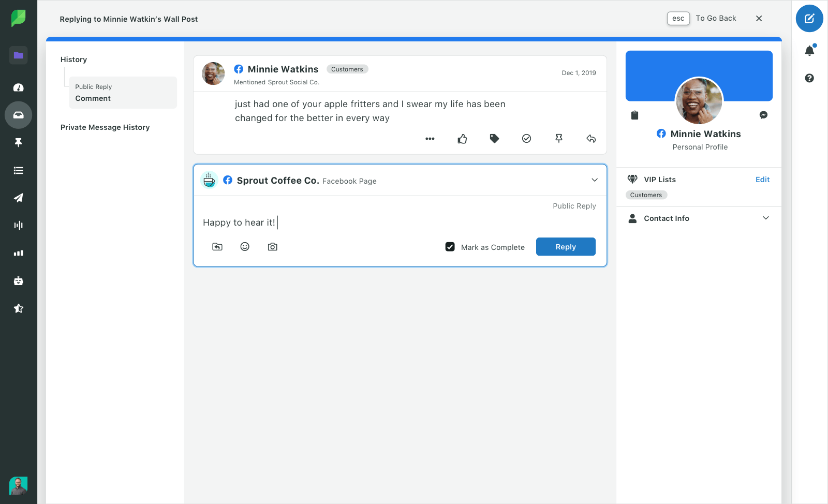Open the notifications bell

click(x=809, y=51)
